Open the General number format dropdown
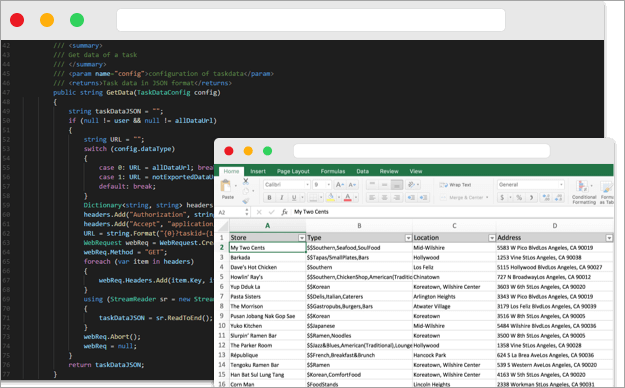The width and height of the screenshot is (625, 388). 561,185
